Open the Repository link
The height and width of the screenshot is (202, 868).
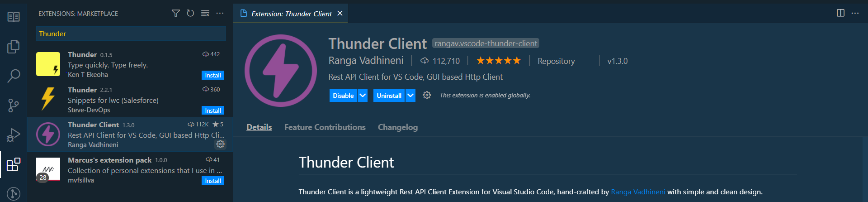(556, 61)
